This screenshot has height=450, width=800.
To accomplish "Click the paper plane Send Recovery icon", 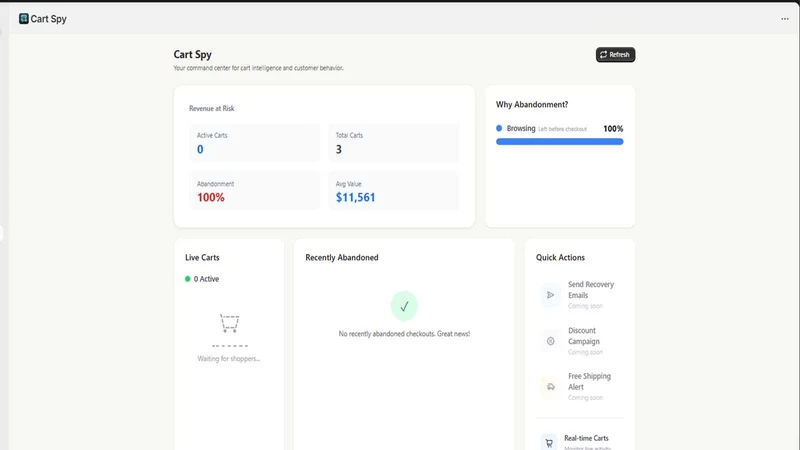I will click(x=551, y=295).
